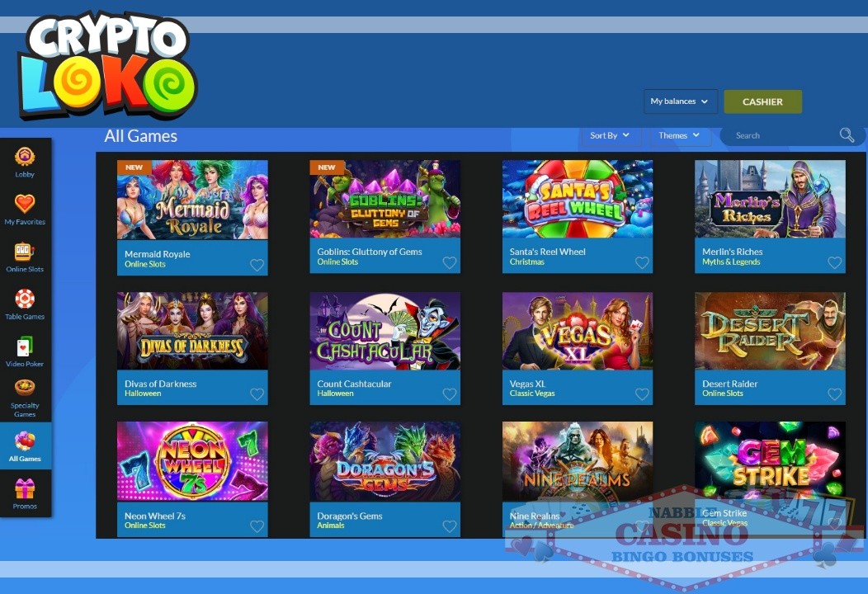This screenshot has height=594, width=868.
Task: Open the CASHIER page
Action: (x=762, y=101)
